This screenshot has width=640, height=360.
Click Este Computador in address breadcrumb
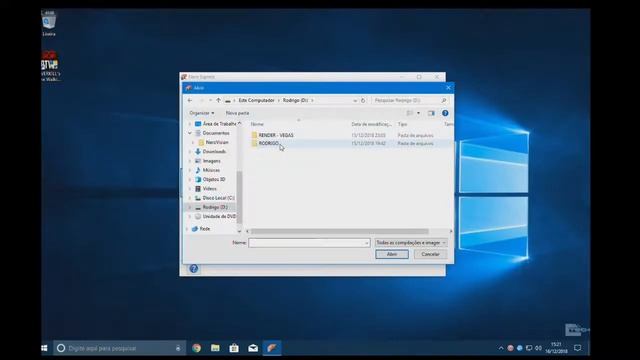pyautogui.click(x=256, y=100)
